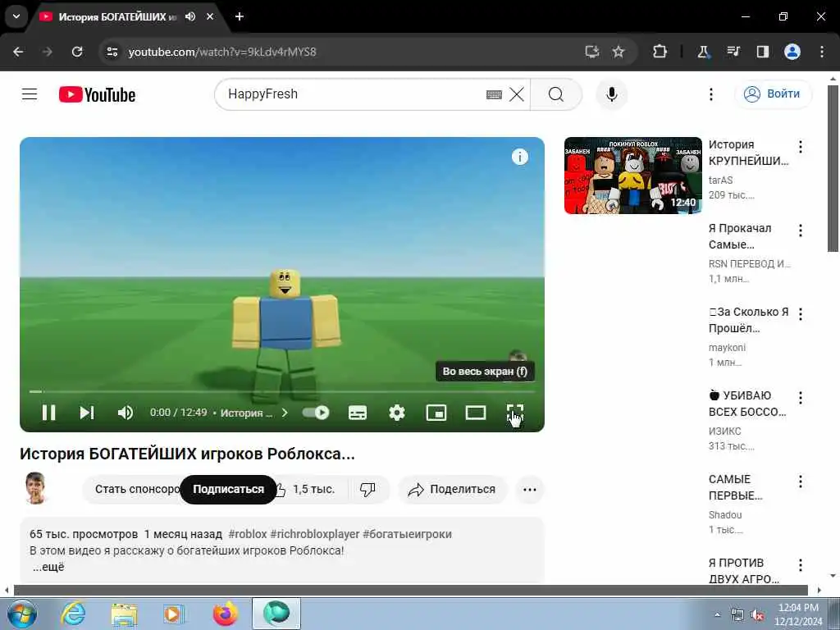The width and height of the screenshot is (840, 630).
Task: Open video player settings gear
Action: pos(396,413)
